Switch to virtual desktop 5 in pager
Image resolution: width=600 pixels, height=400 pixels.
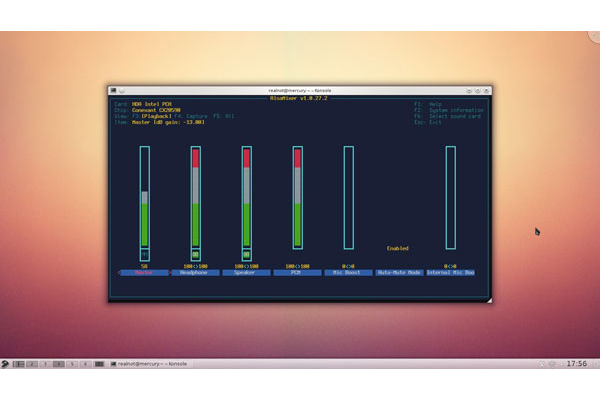72,364
